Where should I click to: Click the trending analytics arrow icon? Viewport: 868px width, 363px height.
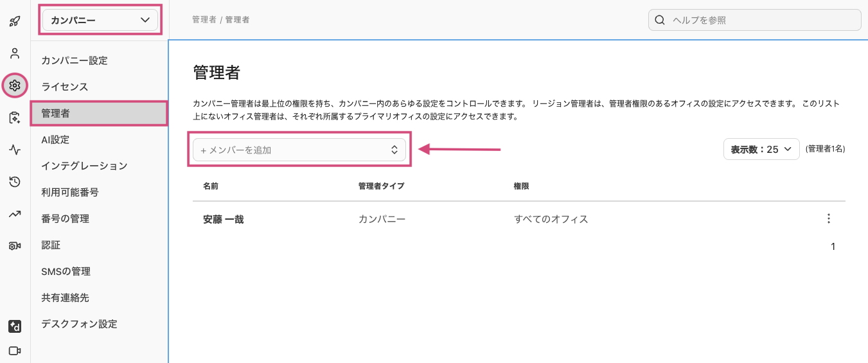point(15,214)
